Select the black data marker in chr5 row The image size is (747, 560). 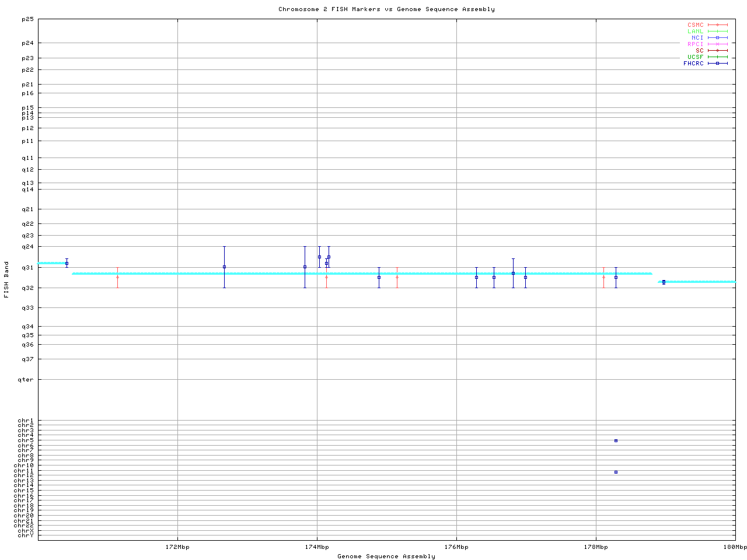click(x=616, y=440)
